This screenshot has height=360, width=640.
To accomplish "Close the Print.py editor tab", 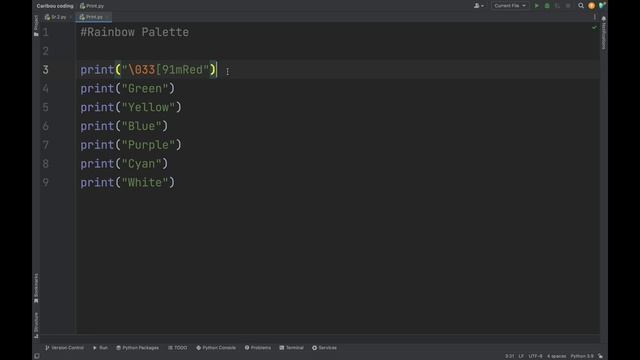I will (x=107, y=17).
